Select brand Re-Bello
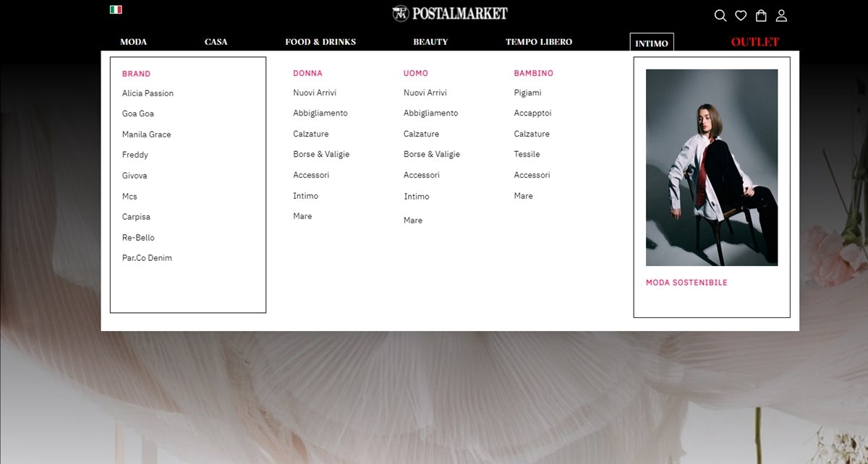The height and width of the screenshot is (464, 868). (138, 238)
